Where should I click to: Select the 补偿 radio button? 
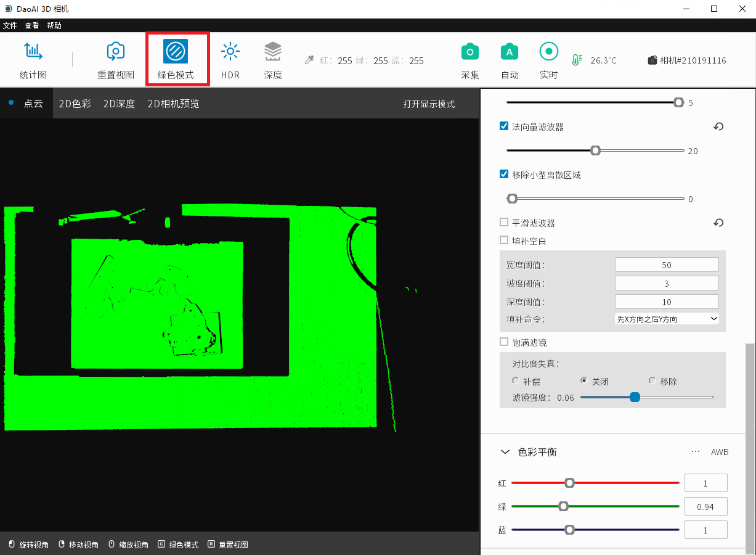516,381
